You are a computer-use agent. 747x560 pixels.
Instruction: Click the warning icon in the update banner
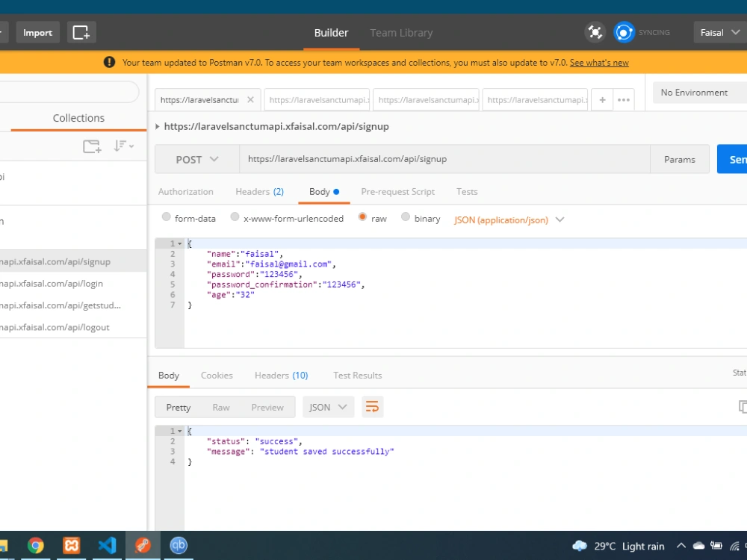[109, 63]
